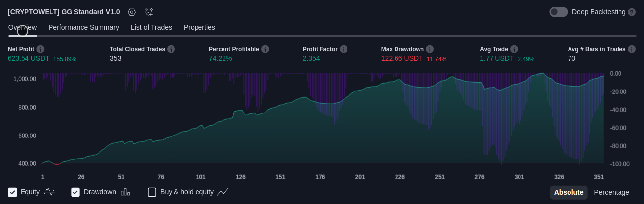This screenshot has width=644, height=204.
Task: Click info icon for Avg # Bars in Trades
Action: (x=632, y=49)
